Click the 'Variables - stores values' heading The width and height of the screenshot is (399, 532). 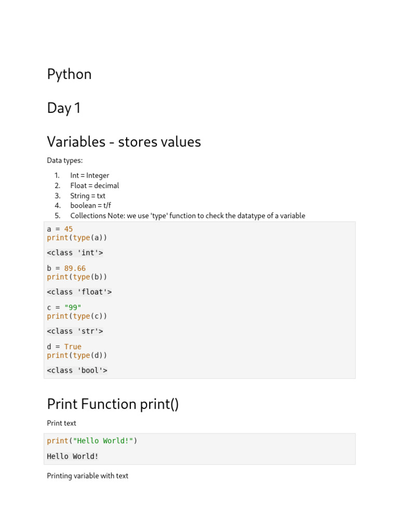click(x=124, y=142)
